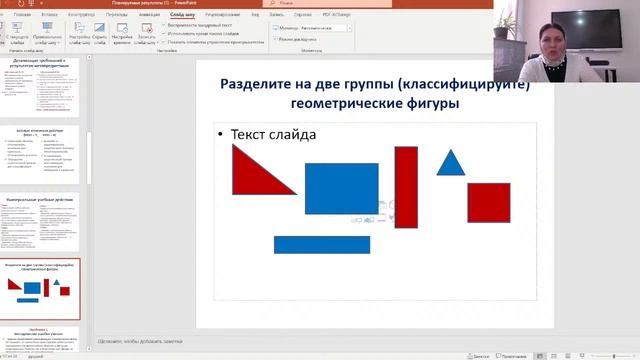640x360 pixels.
Task: Open Примечания from the status bar
Action: [x=511, y=356]
